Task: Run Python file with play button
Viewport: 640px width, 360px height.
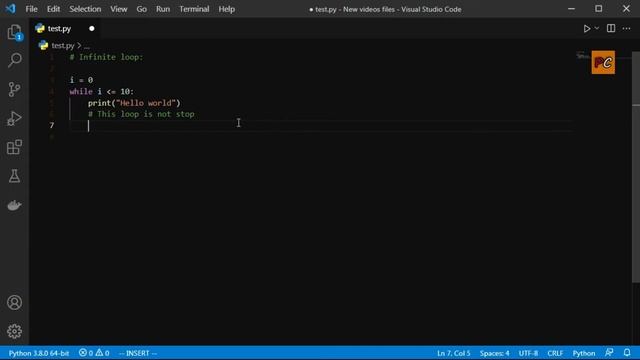Action: (x=587, y=29)
